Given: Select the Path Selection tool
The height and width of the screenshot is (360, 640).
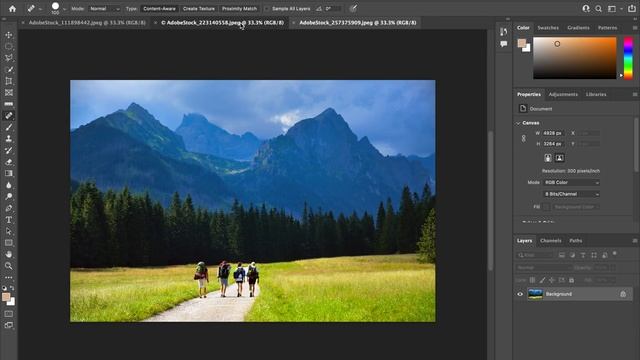Looking at the screenshot, I should [9, 231].
